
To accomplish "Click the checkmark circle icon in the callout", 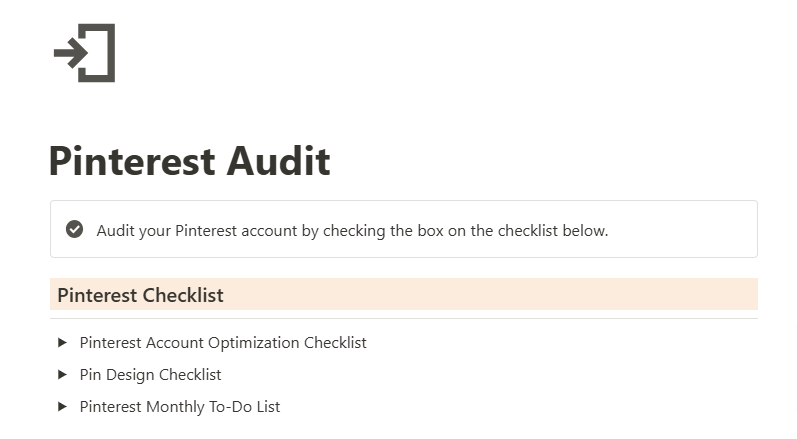I will pos(74,229).
